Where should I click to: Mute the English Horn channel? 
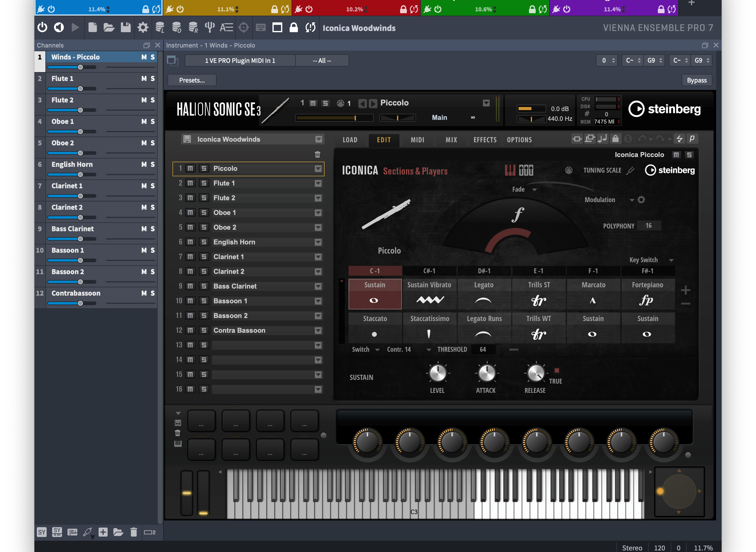(144, 164)
